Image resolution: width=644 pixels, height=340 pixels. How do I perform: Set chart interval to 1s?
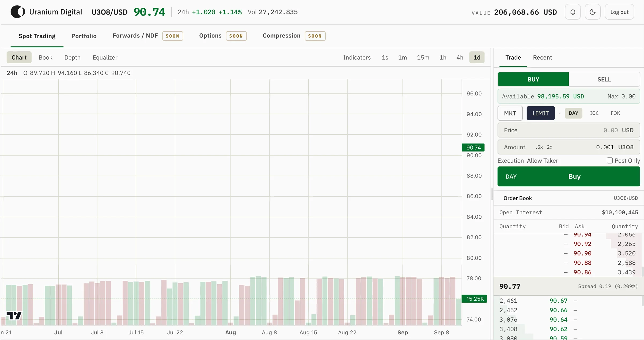click(x=385, y=57)
